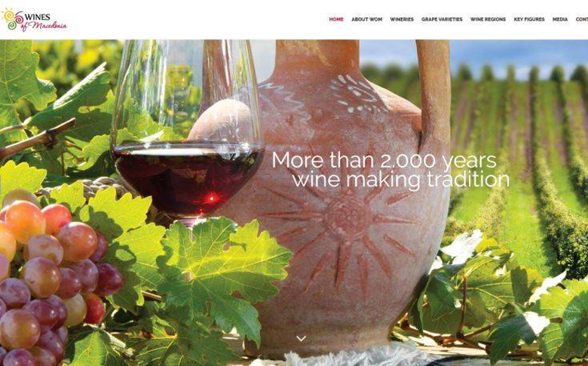Click the "Wines of Macedonia" logo text
588x366 pixels.
click(45, 21)
